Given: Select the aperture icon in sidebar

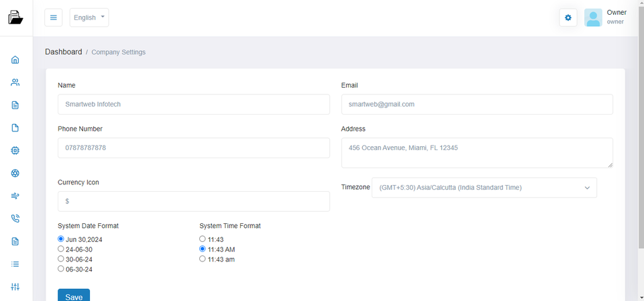Looking at the screenshot, I should (x=15, y=174).
